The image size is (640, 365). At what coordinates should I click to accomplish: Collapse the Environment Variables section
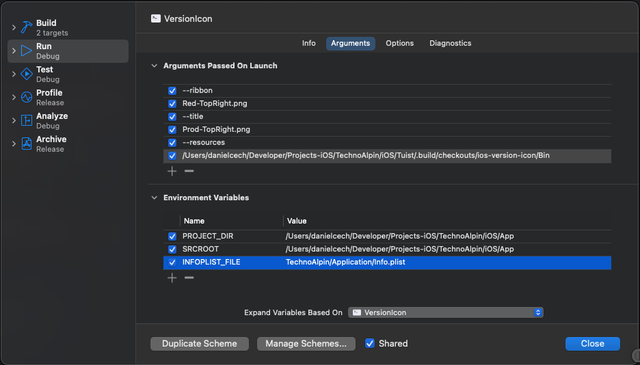(x=154, y=198)
